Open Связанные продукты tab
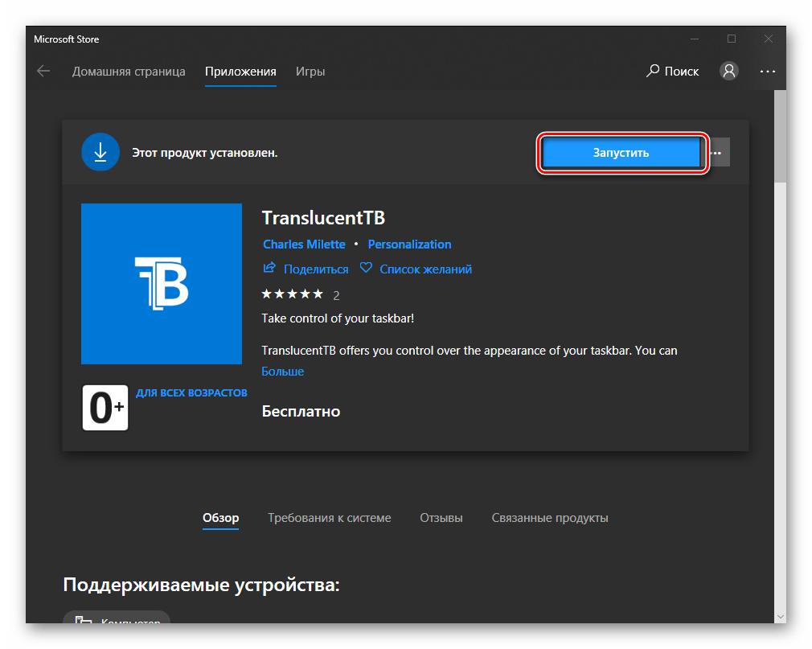 [549, 518]
